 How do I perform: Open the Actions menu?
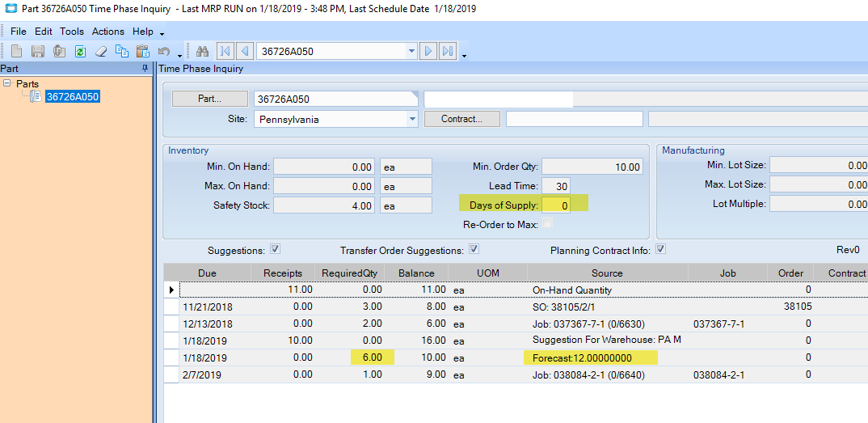pyautogui.click(x=107, y=32)
